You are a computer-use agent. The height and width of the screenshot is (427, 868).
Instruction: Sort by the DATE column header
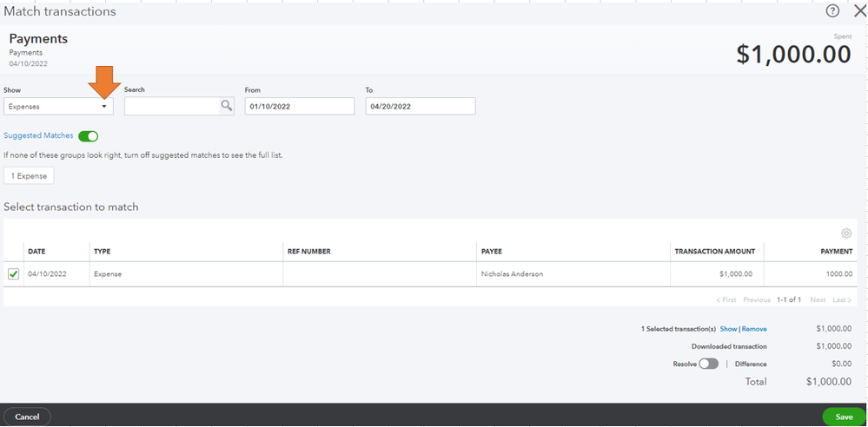click(x=36, y=251)
